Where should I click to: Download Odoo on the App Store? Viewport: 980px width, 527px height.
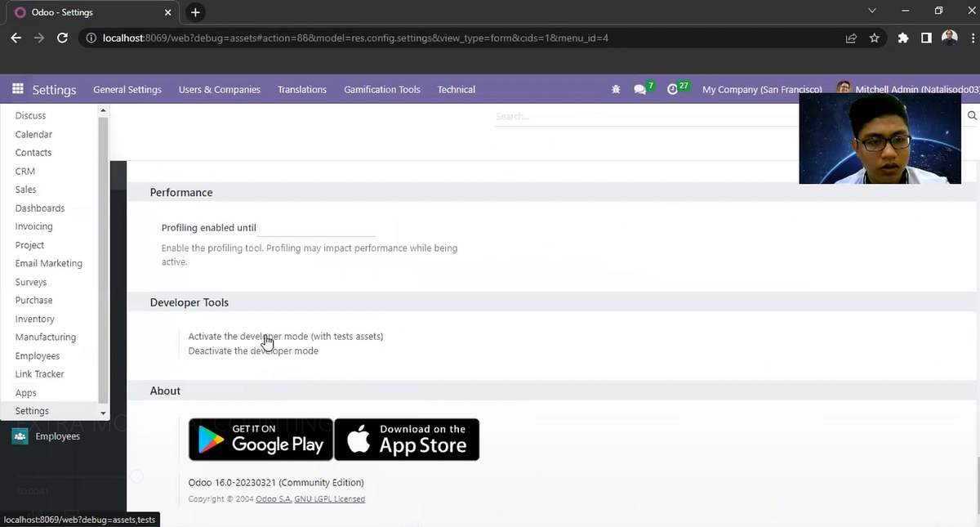click(x=407, y=440)
